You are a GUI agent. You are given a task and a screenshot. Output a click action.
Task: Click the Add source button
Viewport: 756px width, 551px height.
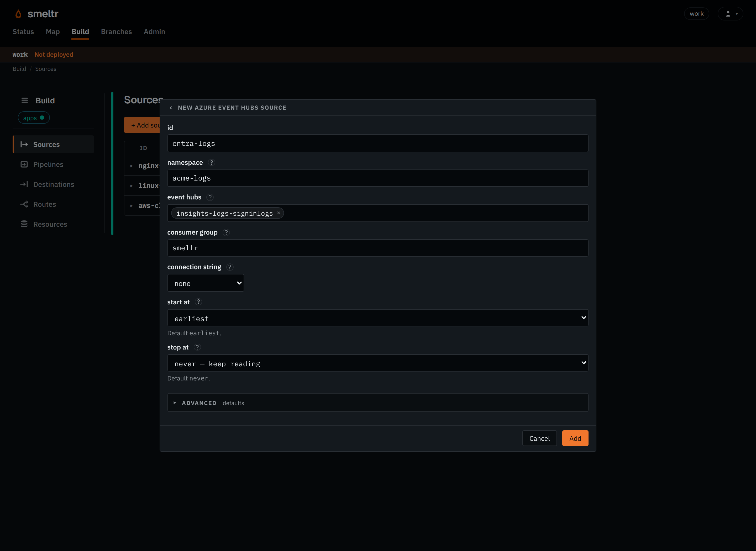point(142,125)
